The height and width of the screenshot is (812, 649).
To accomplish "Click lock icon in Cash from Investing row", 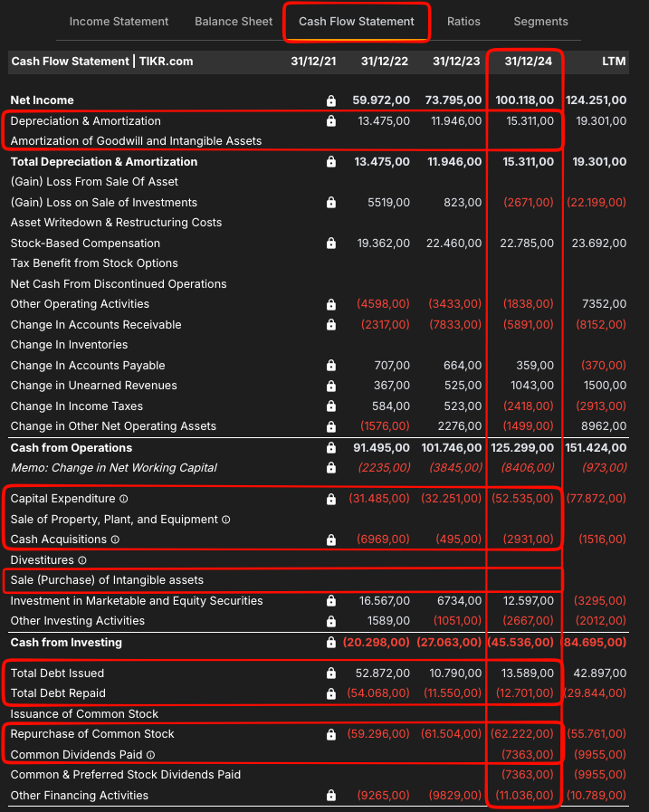I will pyautogui.click(x=331, y=643).
